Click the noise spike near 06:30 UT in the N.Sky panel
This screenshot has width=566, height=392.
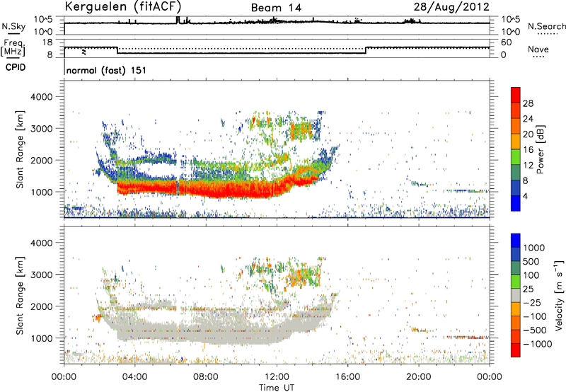pos(178,20)
